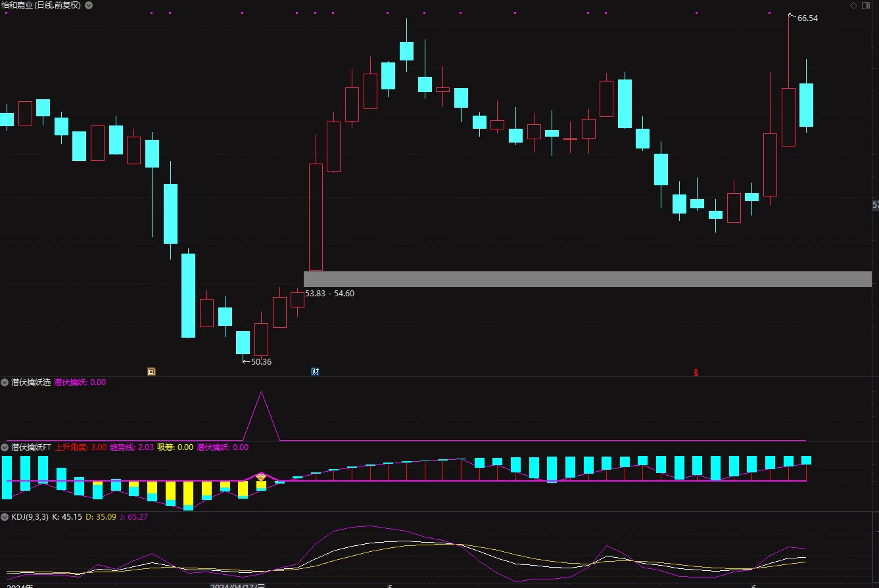This screenshot has height=588, width=879.
Task: Click the red $ dividend marker
Action: click(x=696, y=372)
